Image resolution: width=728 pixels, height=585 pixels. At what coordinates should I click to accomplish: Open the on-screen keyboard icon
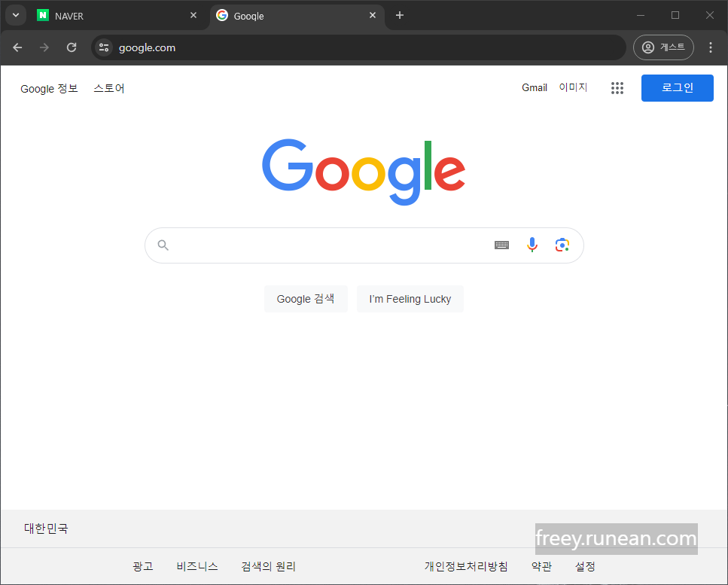(x=501, y=245)
